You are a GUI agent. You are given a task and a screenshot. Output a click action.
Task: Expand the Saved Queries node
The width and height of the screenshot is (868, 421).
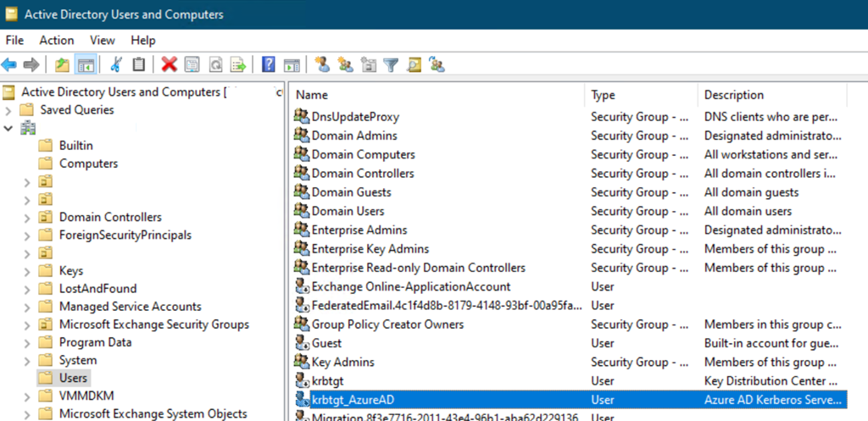tap(8, 110)
